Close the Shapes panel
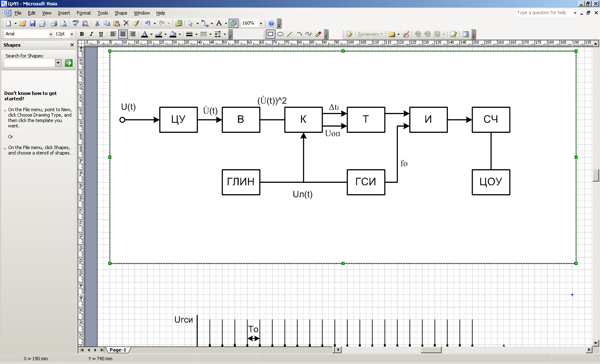600x364 pixels. 72,45
